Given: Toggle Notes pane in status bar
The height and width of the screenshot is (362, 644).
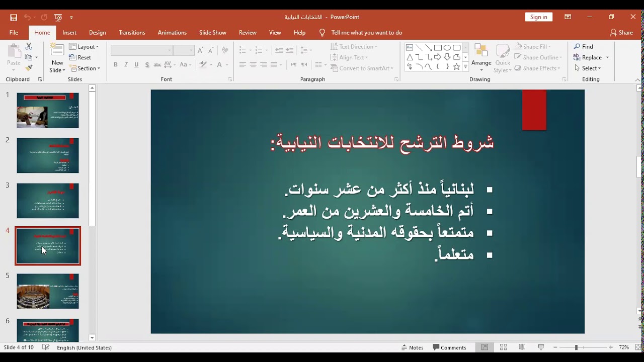Looking at the screenshot, I should click(x=413, y=347).
